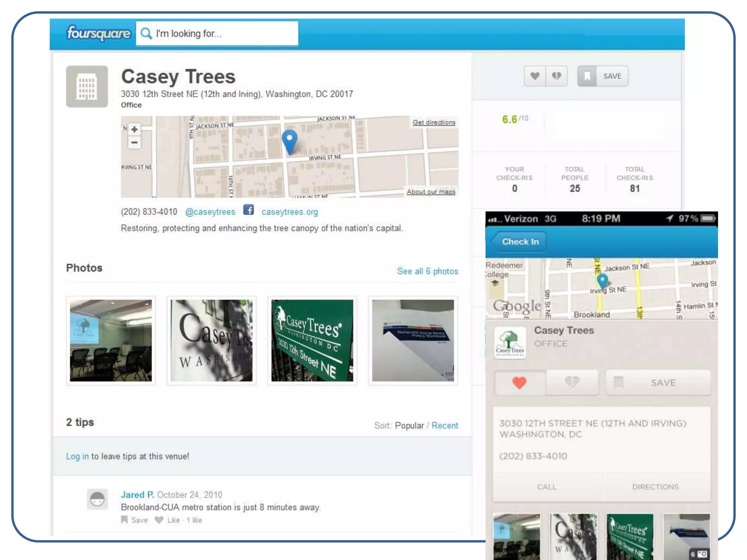
Task: Toggle the dislike broken heart on the web page
Action: [x=556, y=76]
